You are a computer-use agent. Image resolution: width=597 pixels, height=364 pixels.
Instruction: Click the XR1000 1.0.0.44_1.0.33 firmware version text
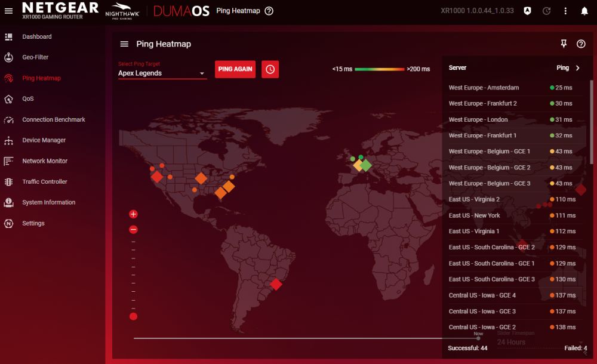[x=477, y=11]
